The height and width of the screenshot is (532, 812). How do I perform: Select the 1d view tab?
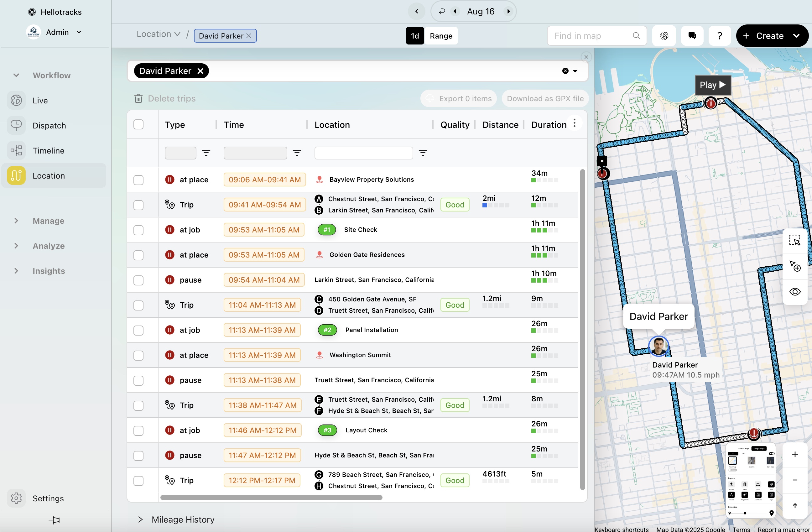[414, 36]
